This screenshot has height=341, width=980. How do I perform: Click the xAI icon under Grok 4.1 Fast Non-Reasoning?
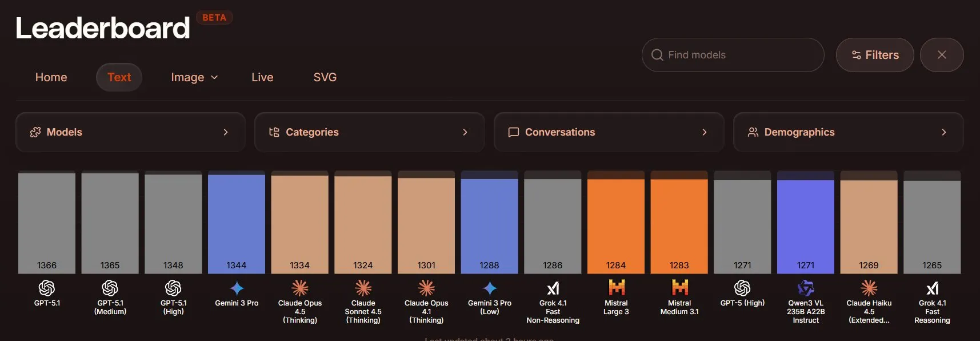[x=553, y=288]
